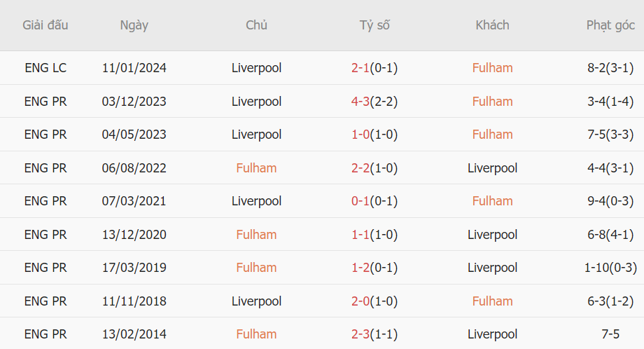Click the "Ngày" column header
The width and height of the screenshot is (644, 349).
134,25
